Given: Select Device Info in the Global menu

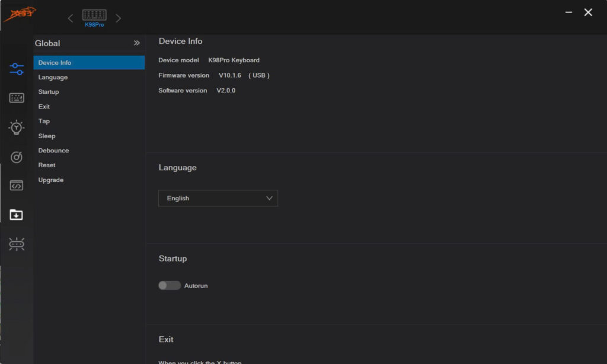Looking at the screenshot, I should coord(89,63).
